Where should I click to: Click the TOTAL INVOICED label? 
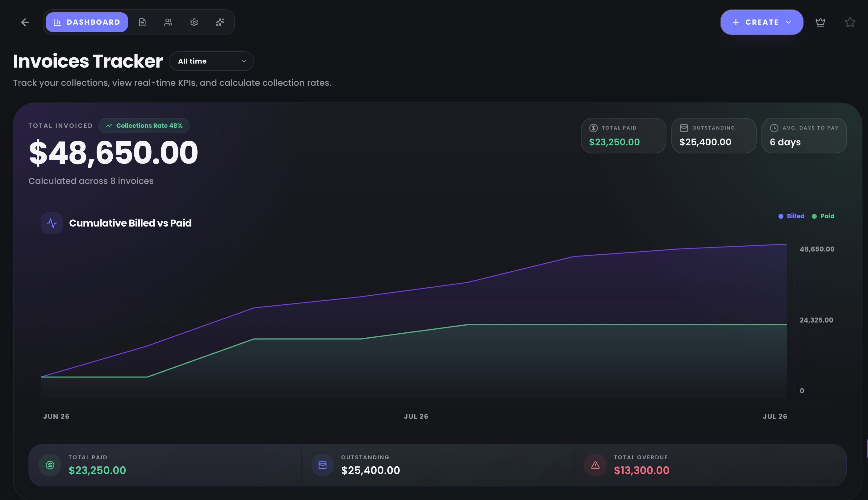(61, 126)
